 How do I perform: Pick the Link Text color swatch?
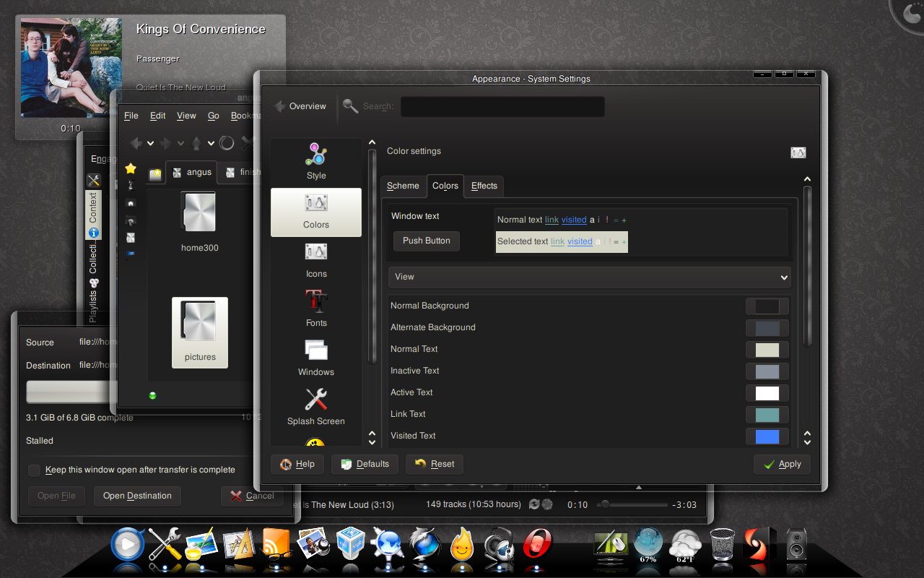pyautogui.click(x=767, y=415)
